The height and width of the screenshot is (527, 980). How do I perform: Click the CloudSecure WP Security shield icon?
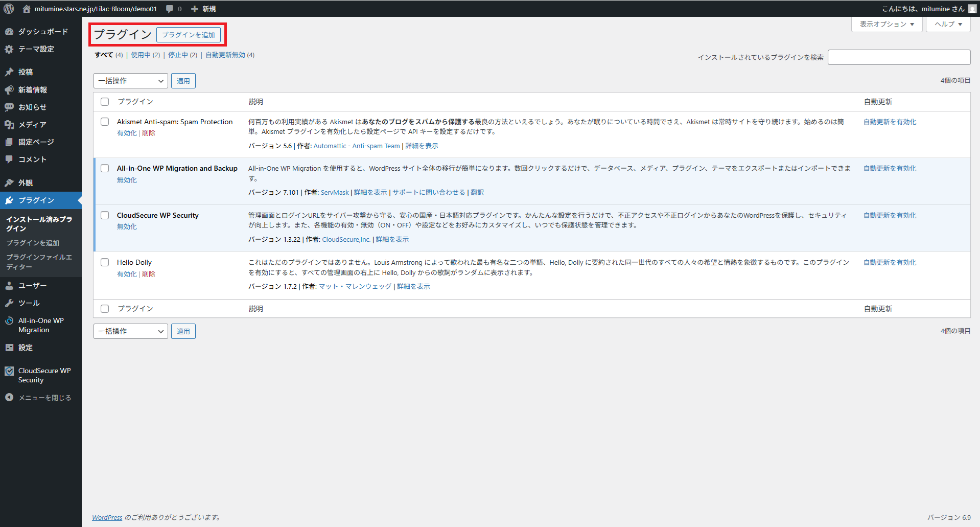tap(9, 371)
